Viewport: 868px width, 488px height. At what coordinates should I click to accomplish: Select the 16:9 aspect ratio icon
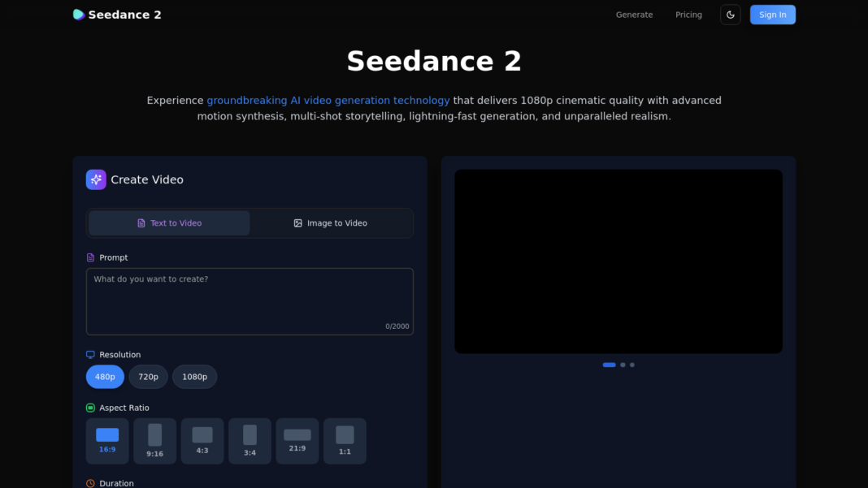click(107, 435)
